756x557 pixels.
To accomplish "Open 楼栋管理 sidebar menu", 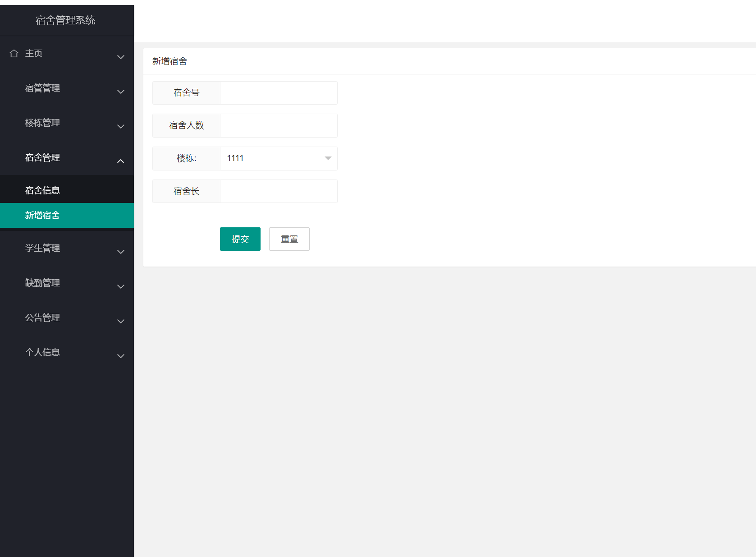I will (67, 123).
